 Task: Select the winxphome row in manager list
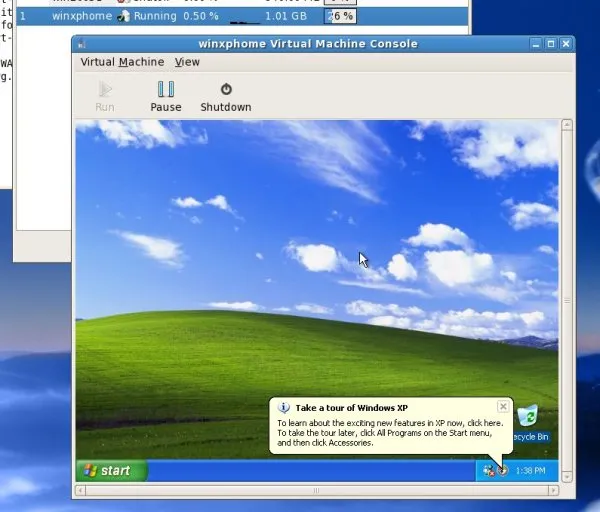coord(242,16)
